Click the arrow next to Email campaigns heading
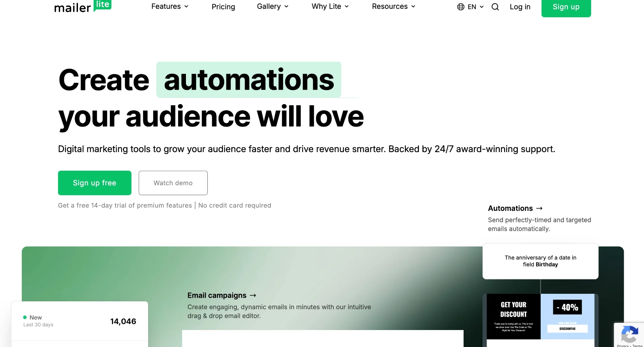The width and height of the screenshot is (644, 347). point(253,295)
